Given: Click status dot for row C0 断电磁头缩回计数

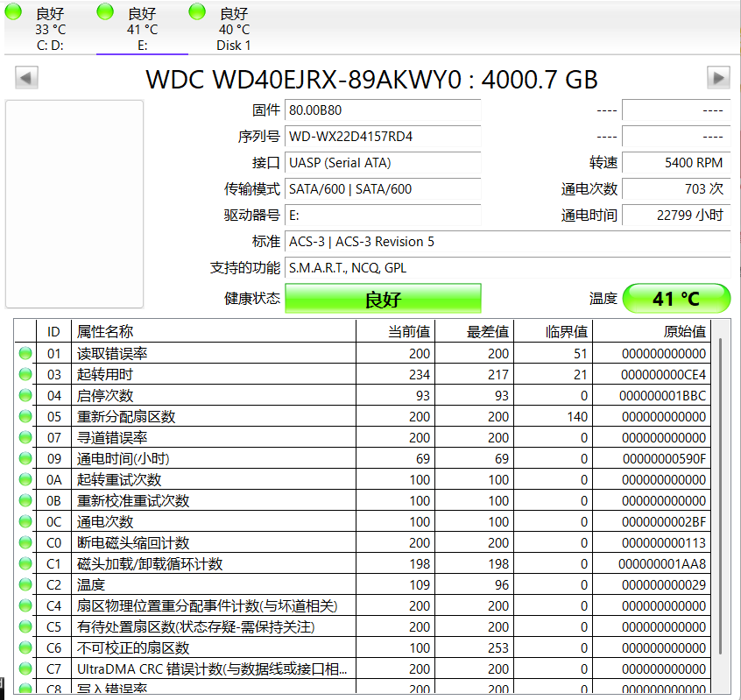Looking at the screenshot, I should pos(25,542).
